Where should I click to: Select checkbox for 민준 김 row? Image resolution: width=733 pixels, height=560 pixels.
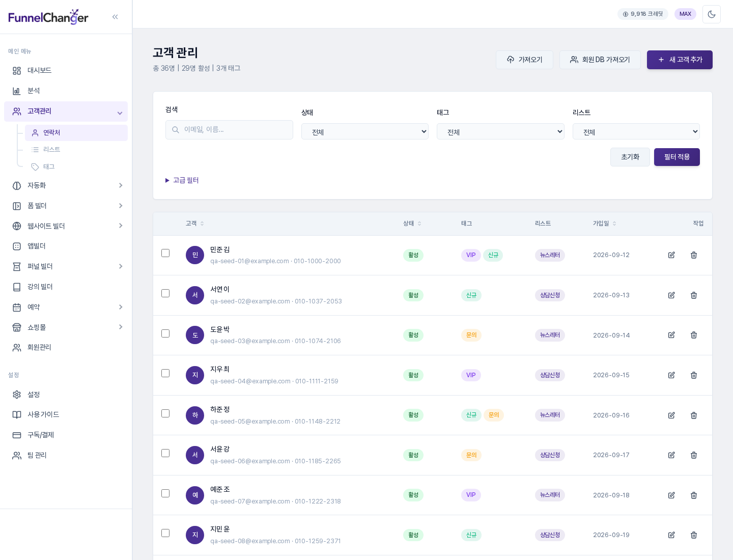click(x=165, y=253)
